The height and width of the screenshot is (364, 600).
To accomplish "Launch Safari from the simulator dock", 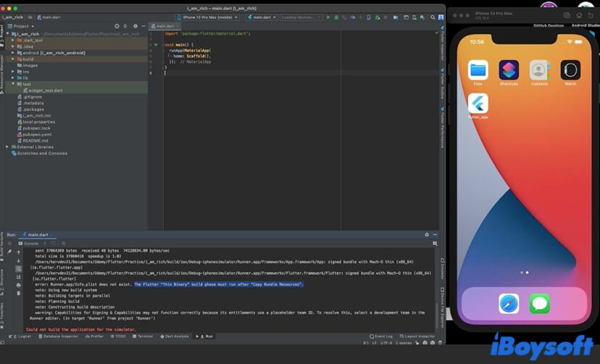I will pyautogui.click(x=509, y=303).
